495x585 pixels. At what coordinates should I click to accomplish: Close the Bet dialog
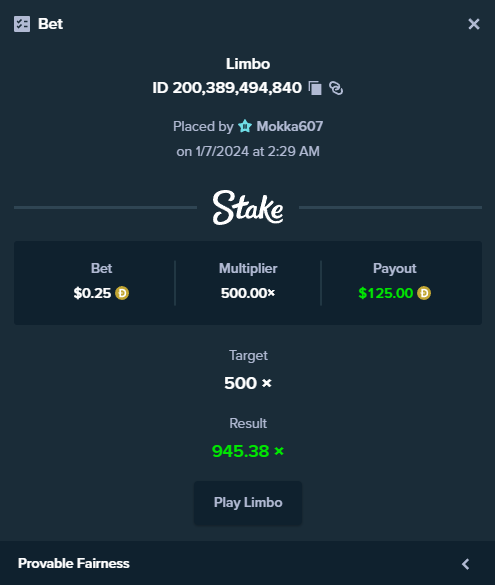474,24
